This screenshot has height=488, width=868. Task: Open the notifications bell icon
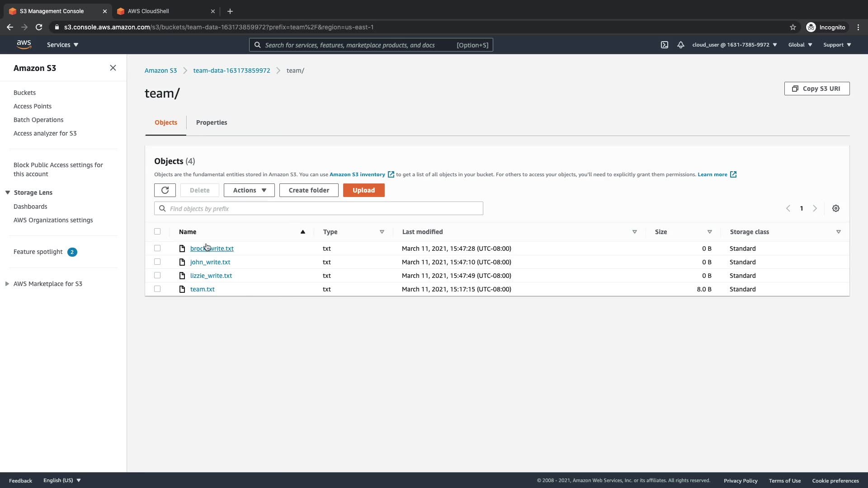[x=680, y=45]
